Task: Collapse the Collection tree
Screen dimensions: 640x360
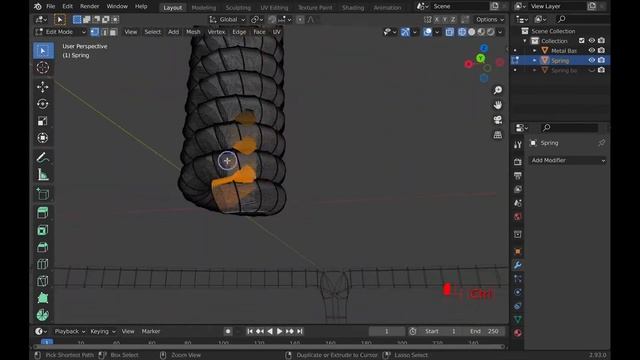Action: [x=525, y=41]
